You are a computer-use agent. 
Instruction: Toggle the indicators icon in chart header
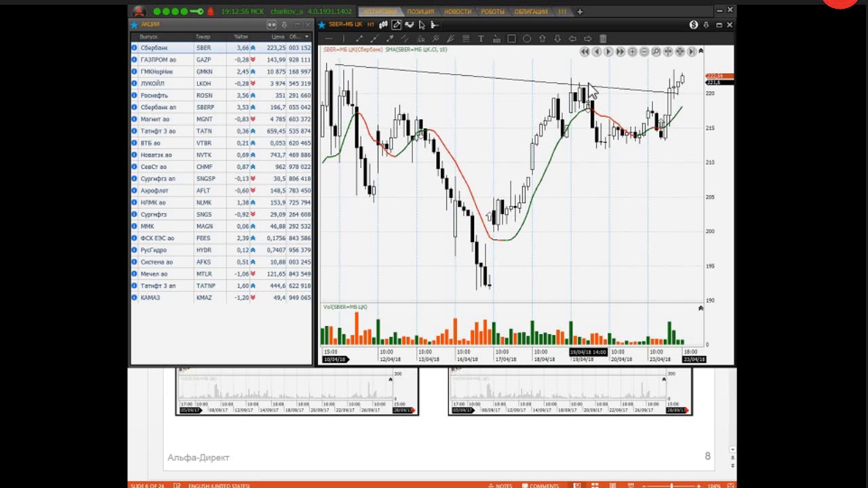pyautogui.click(x=409, y=25)
